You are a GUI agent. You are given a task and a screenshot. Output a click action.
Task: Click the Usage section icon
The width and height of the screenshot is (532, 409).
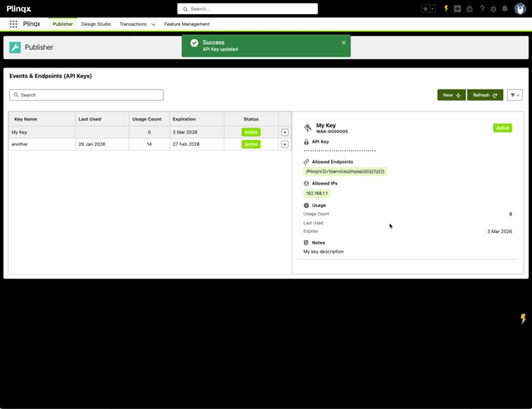pyautogui.click(x=306, y=205)
